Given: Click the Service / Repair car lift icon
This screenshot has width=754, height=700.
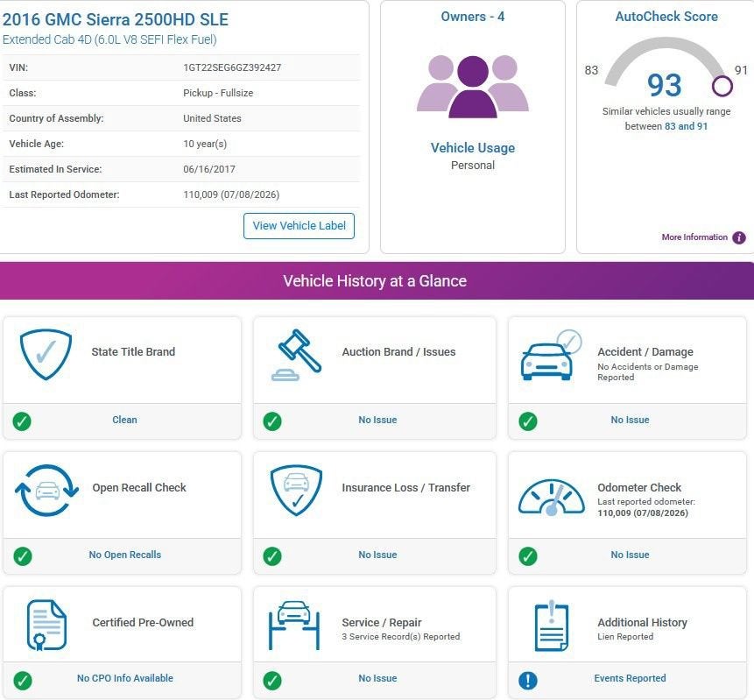Looking at the screenshot, I should 294,625.
